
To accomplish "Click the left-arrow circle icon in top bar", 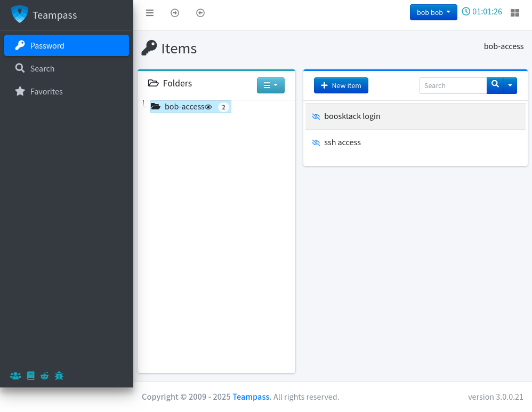I will [x=200, y=13].
